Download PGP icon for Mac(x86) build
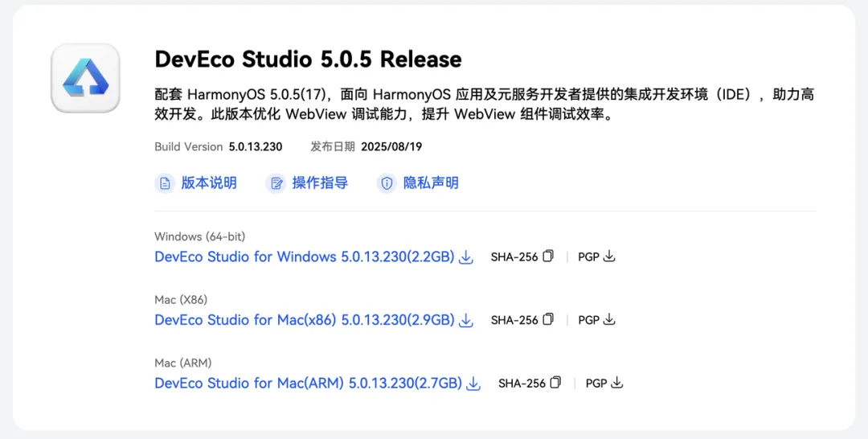Viewport: 868px width, 439px height. click(609, 319)
